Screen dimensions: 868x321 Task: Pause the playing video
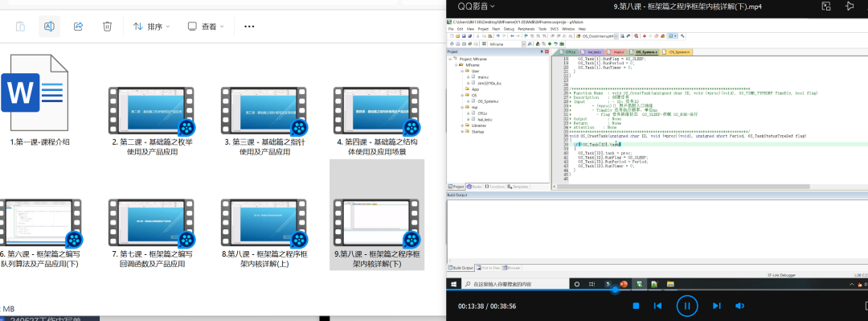click(687, 306)
